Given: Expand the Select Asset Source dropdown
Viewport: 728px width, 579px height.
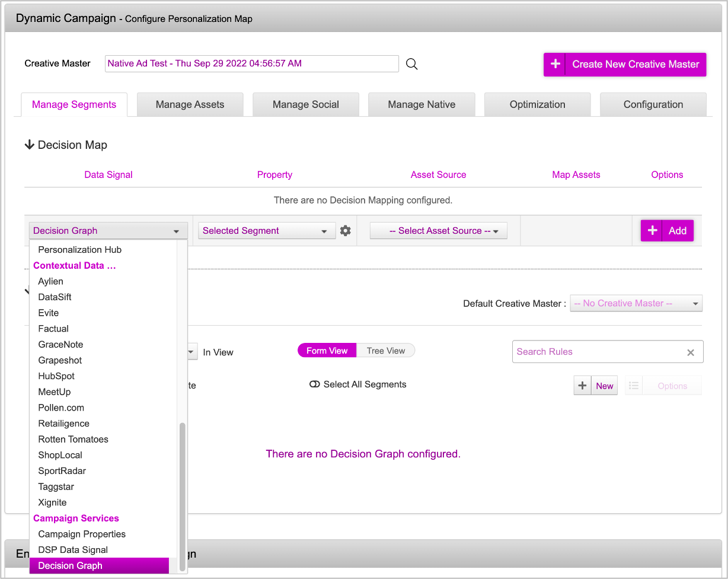Looking at the screenshot, I should (x=438, y=231).
